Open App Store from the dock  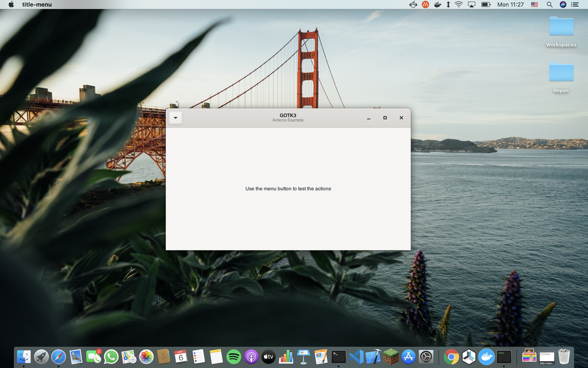pyautogui.click(x=408, y=356)
